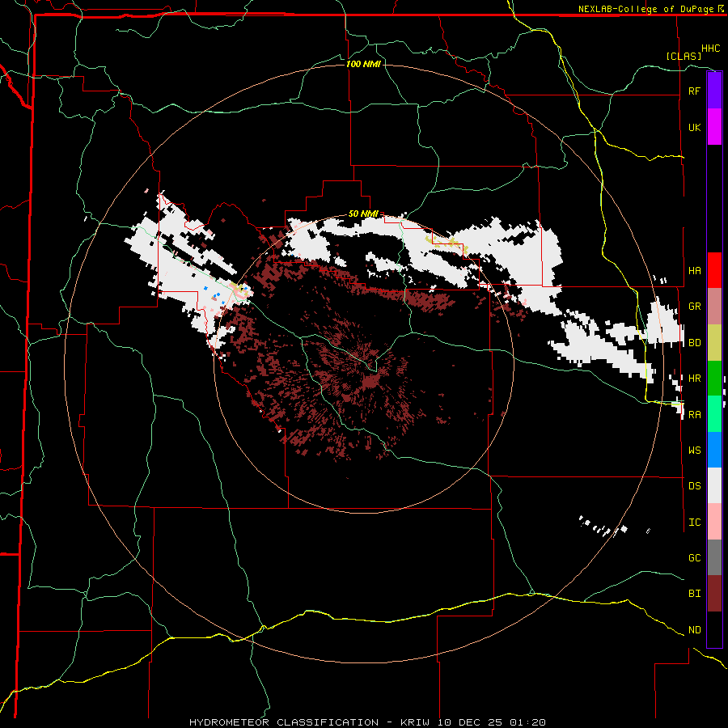Viewport: 728px width, 728px height.
Task: Click the DS white legend swatch
Action: click(714, 485)
